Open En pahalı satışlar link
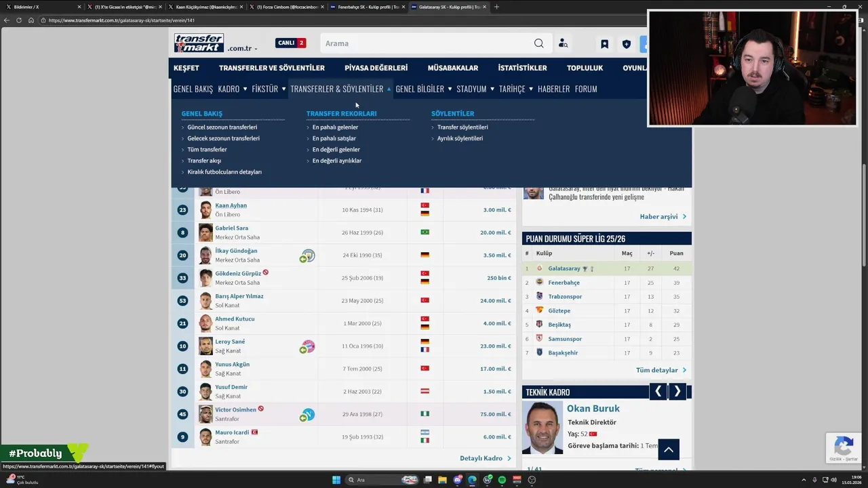This screenshot has width=868, height=488. point(334,138)
